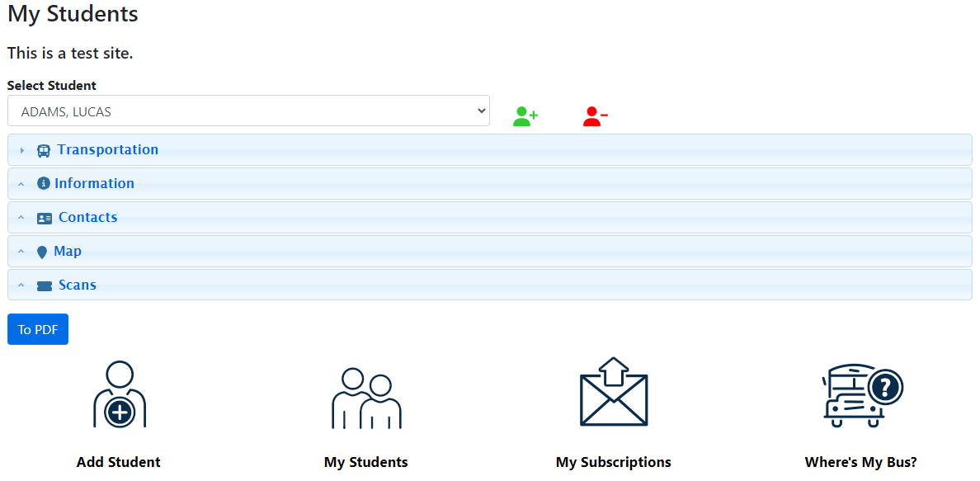The height and width of the screenshot is (481, 980).
Task: Open the Scans accordion panel
Action: 78,285
